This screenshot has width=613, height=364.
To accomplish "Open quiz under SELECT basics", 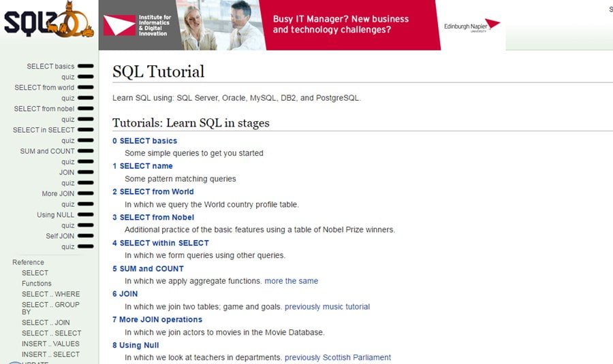I will tap(67, 77).
